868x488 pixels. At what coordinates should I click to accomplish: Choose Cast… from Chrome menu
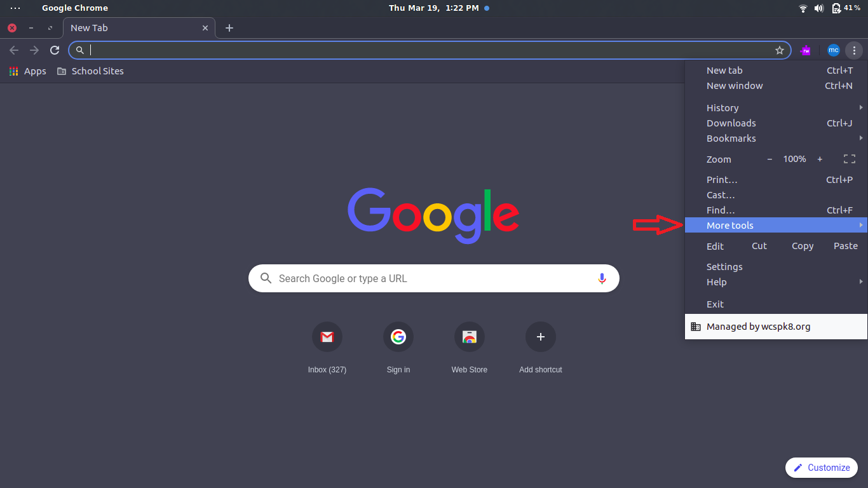pos(776,195)
